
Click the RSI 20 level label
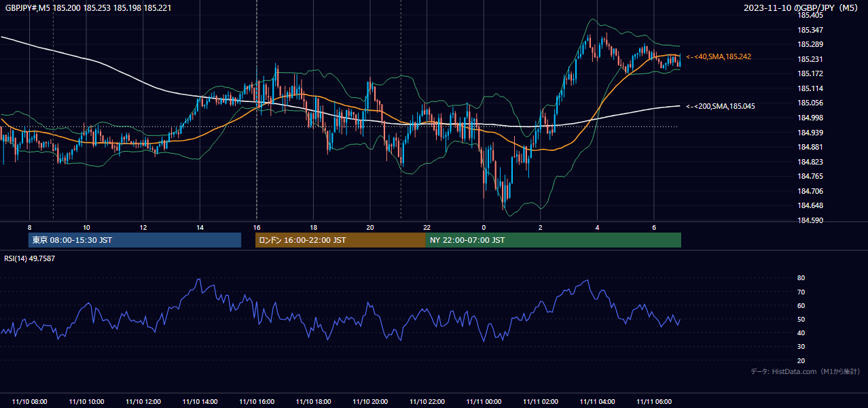pyautogui.click(x=801, y=360)
